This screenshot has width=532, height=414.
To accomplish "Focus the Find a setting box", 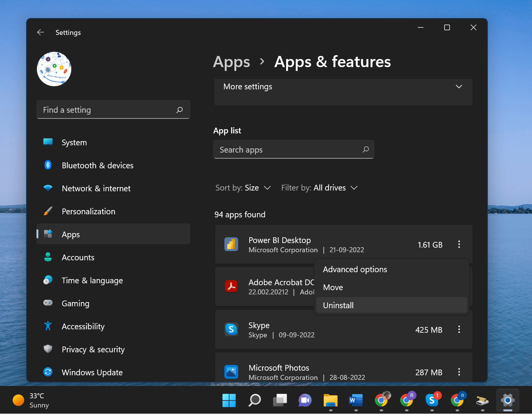I will click(113, 110).
